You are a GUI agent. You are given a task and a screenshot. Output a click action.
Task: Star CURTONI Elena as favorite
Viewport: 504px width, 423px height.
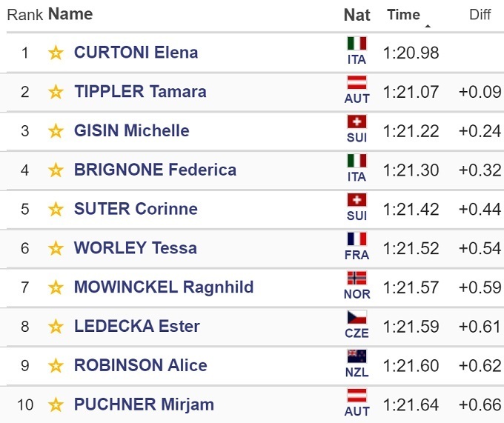click(56, 53)
